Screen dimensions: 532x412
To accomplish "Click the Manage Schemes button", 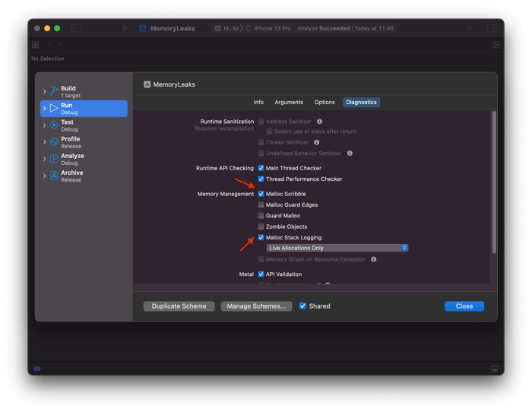I will click(256, 306).
